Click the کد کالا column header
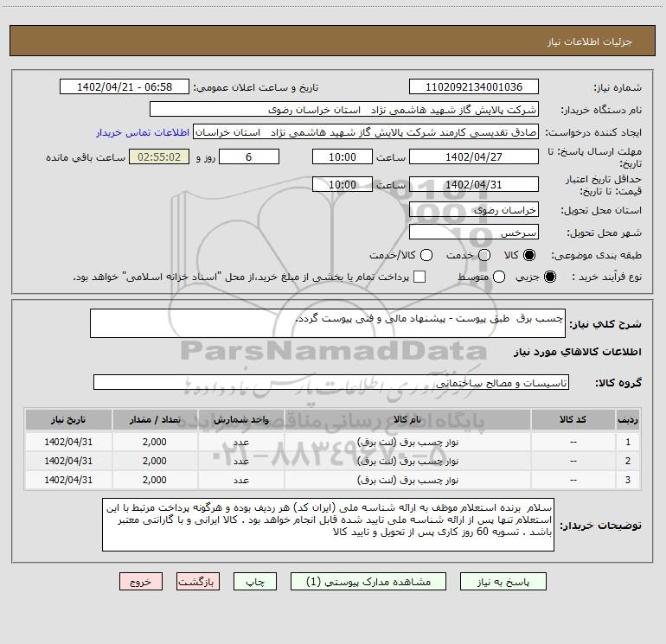The width and height of the screenshot is (666, 644). point(573,419)
